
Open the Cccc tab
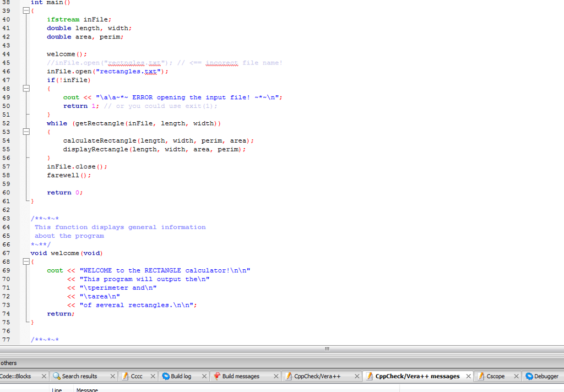(137, 376)
